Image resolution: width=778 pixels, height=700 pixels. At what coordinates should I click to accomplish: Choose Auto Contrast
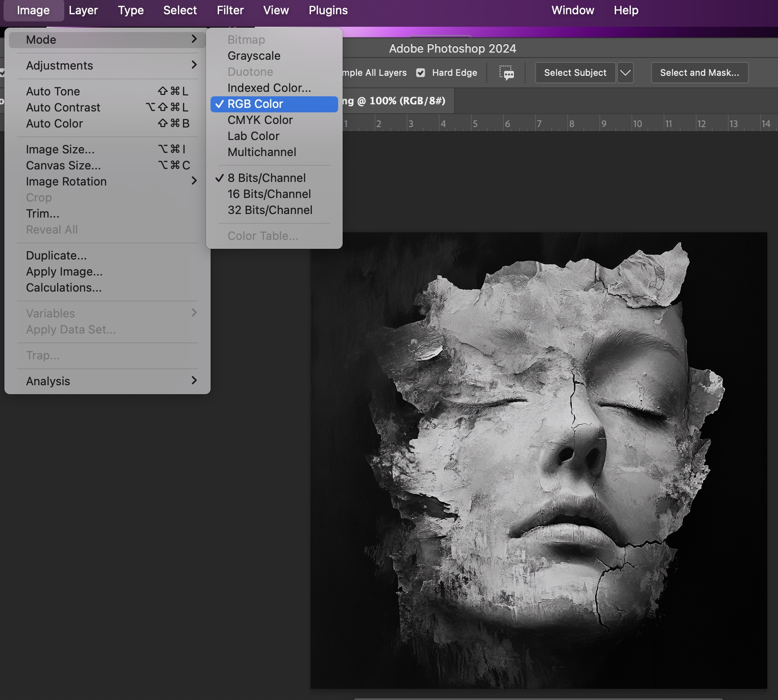coord(107,107)
